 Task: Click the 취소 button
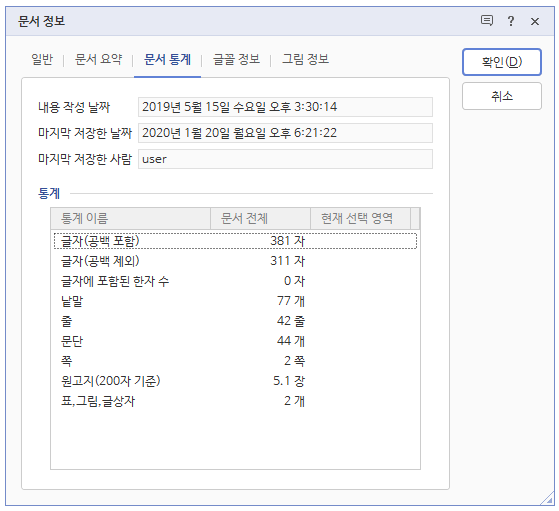502,96
